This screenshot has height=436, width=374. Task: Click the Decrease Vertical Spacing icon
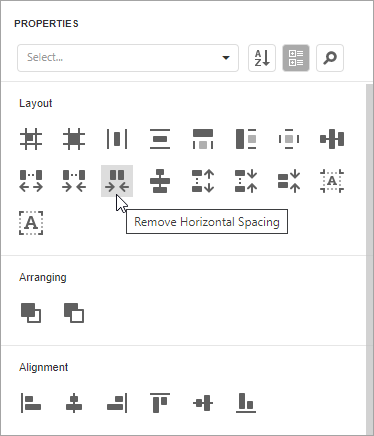pyautogui.click(x=246, y=181)
